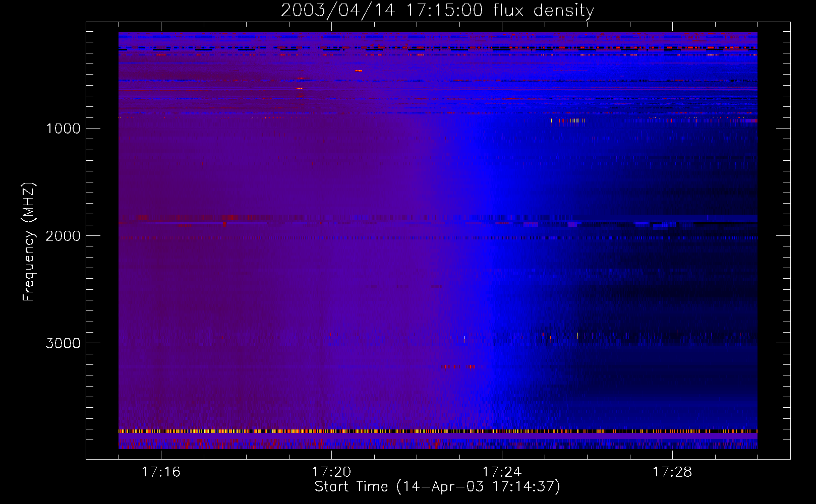Click the '1000' frequency tick label
816x504 pixels.
pos(63,129)
